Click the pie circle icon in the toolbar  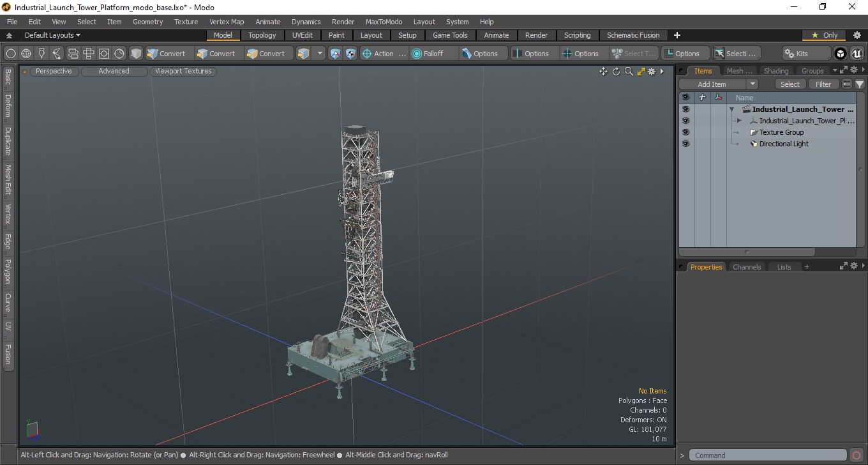119,54
